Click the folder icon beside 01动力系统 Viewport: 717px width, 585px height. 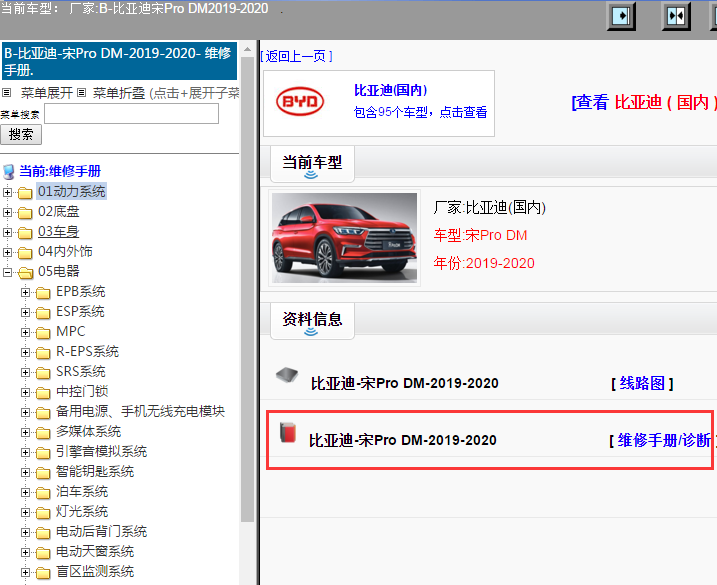(25, 193)
